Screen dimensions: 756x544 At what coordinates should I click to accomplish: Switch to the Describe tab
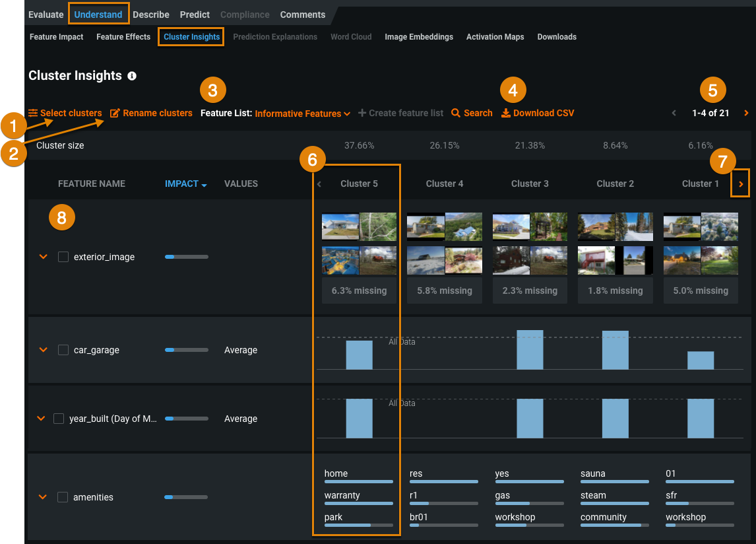pos(151,15)
